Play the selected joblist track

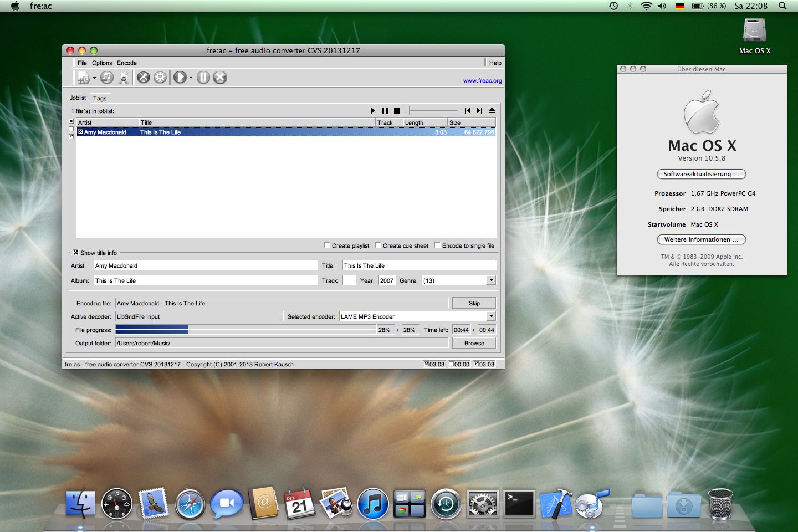372,111
